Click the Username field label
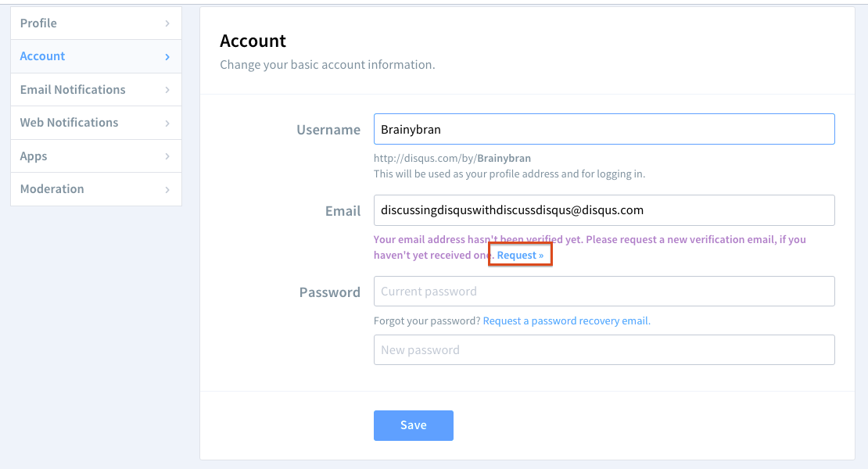 tap(328, 131)
